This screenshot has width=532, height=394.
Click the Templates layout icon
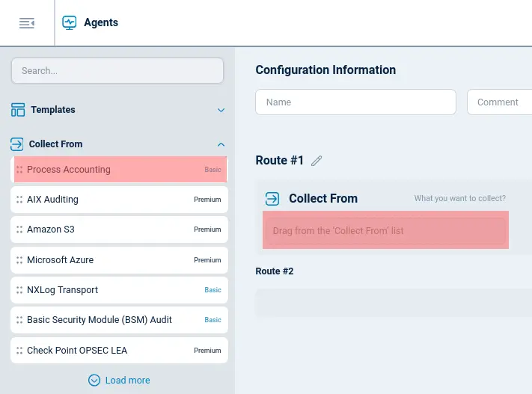18,110
